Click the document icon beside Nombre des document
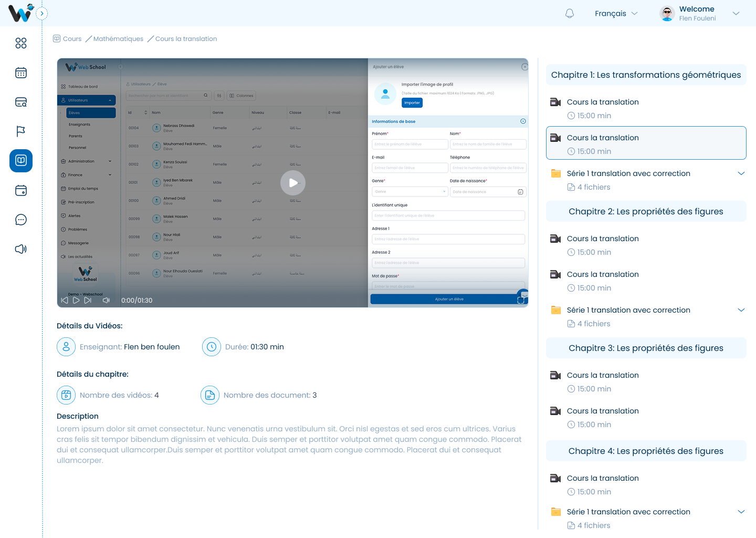This screenshot has height=538, width=756. (210, 395)
